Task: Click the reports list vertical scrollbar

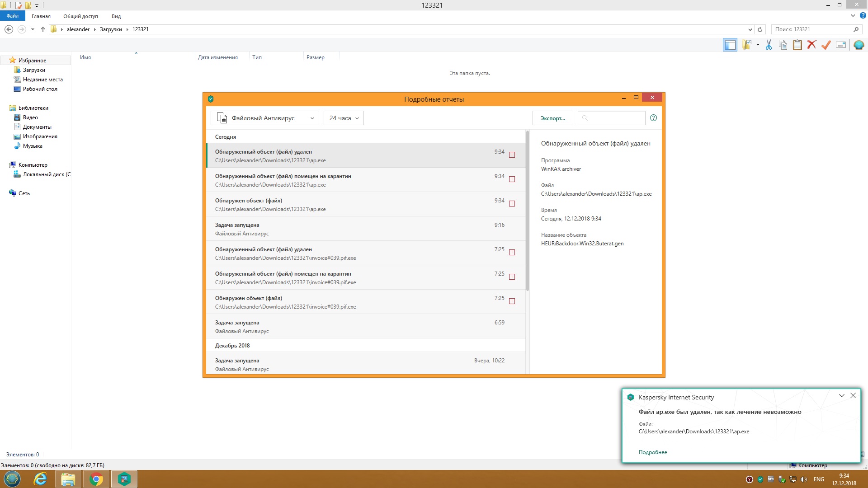Action: 527,211
